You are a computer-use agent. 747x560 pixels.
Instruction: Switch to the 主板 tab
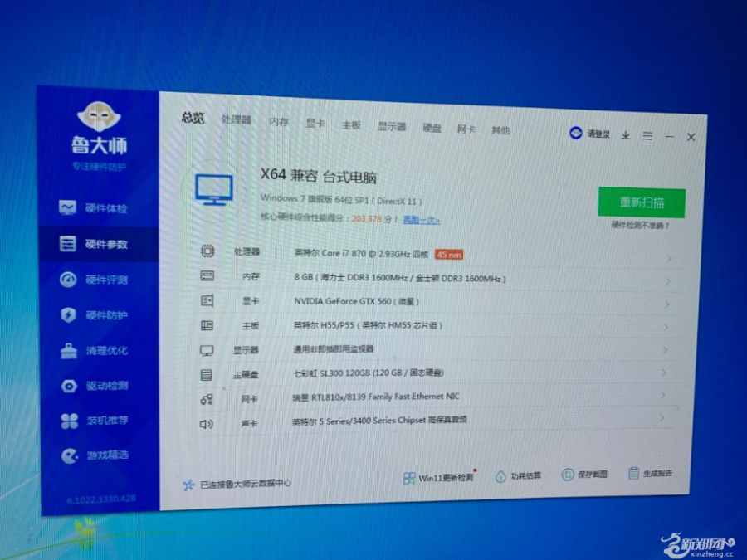351,125
